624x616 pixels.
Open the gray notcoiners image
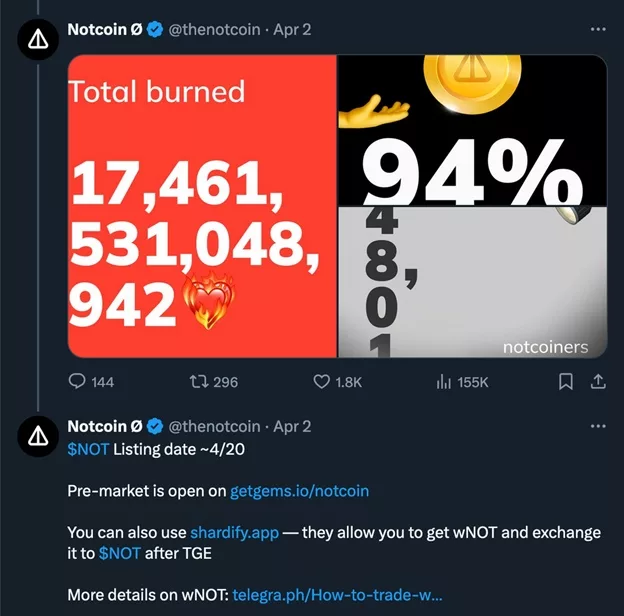click(x=472, y=282)
